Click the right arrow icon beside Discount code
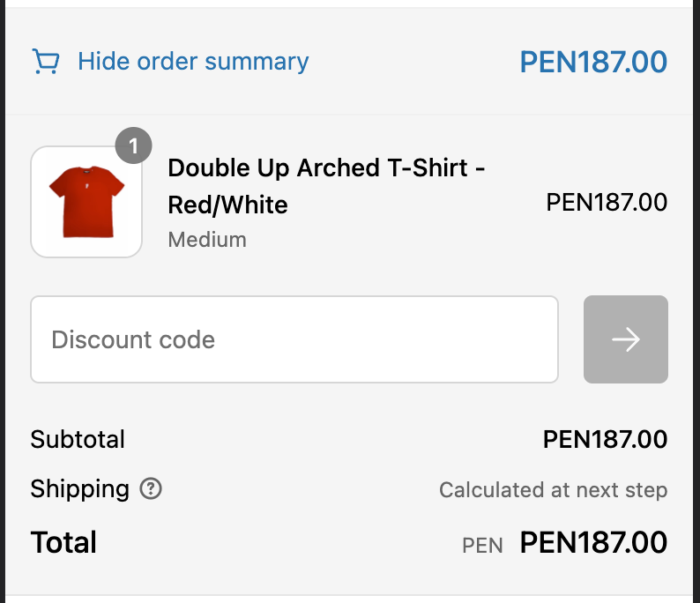Viewport: 700px width, 603px height. [626, 339]
